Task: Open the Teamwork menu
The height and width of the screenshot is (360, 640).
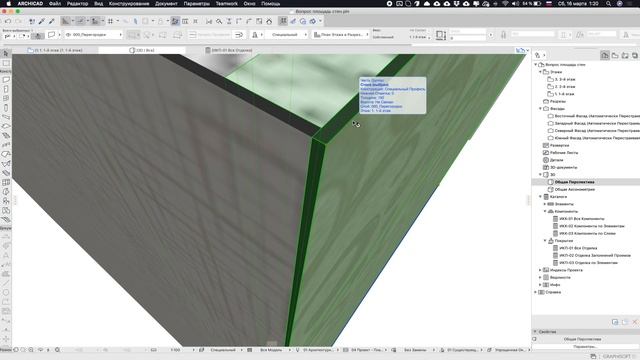Action: click(x=227, y=3)
